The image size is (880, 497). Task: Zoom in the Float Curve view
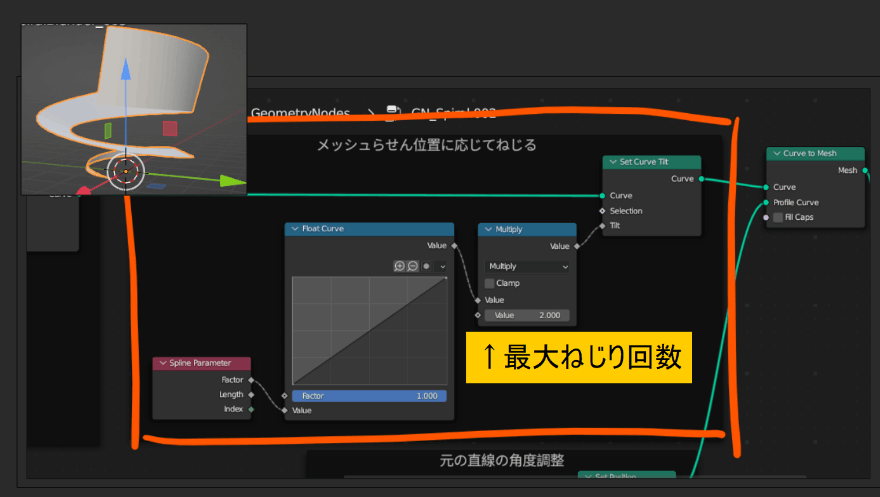399,266
